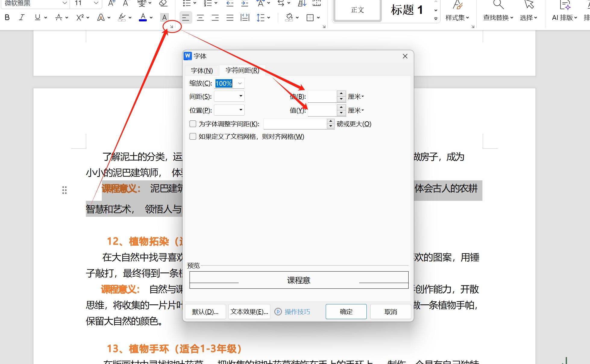The image size is (590, 364).
Task: Align paragraph to the left
Action: tap(186, 18)
